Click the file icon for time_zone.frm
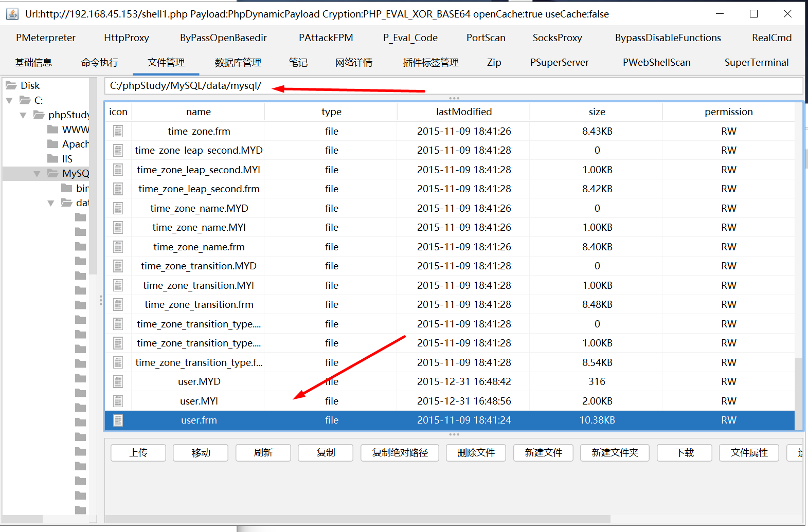Screen dimensions: 808x532 click(118, 131)
